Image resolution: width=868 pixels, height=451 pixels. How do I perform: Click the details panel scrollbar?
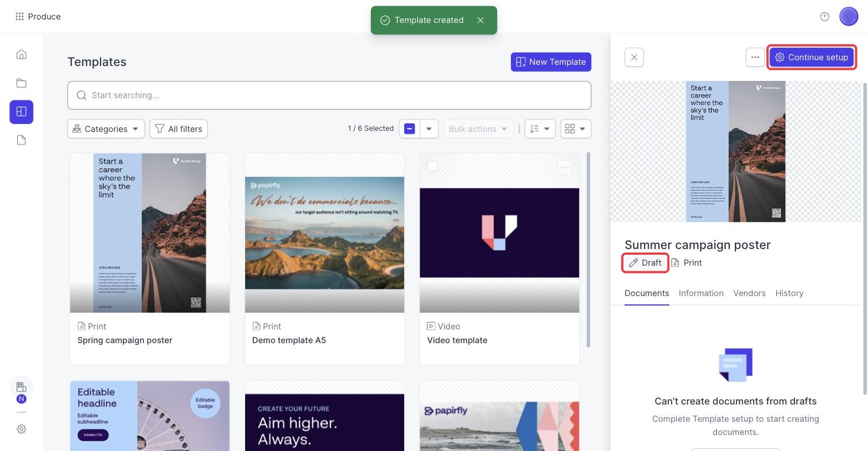[865, 238]
